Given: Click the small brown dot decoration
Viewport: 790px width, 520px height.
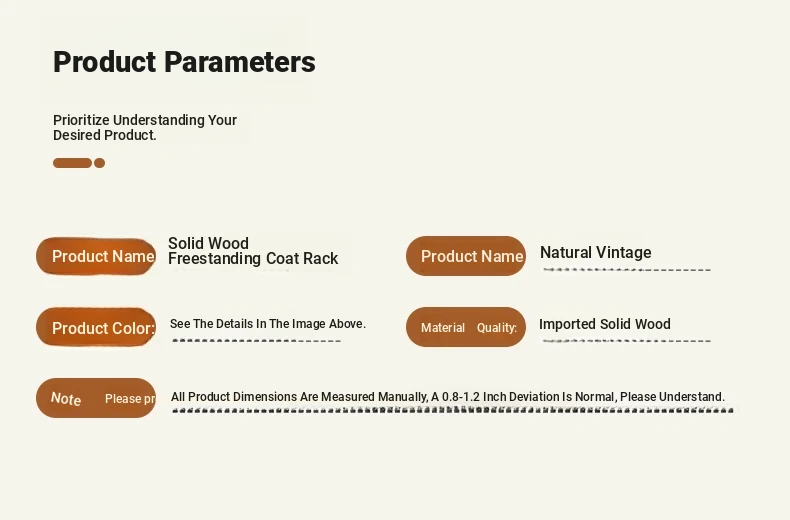Looking at the screenshot, I should (99, 163).
